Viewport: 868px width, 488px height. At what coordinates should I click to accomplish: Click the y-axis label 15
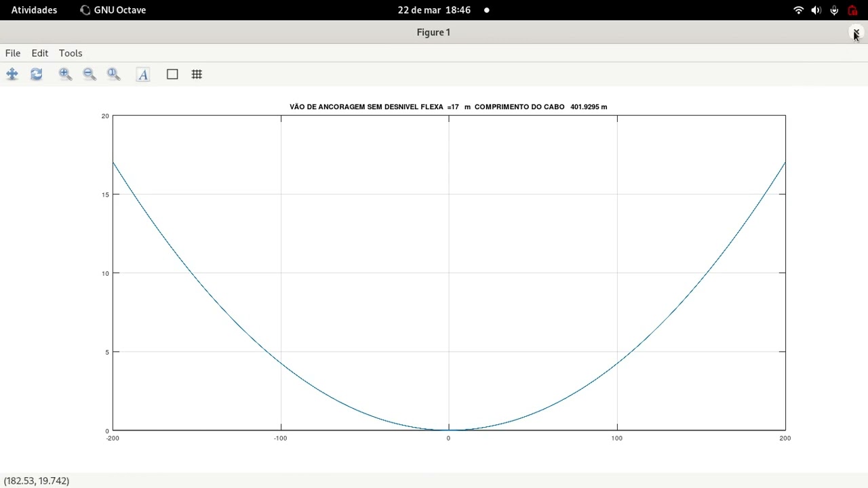pos(105,195)
